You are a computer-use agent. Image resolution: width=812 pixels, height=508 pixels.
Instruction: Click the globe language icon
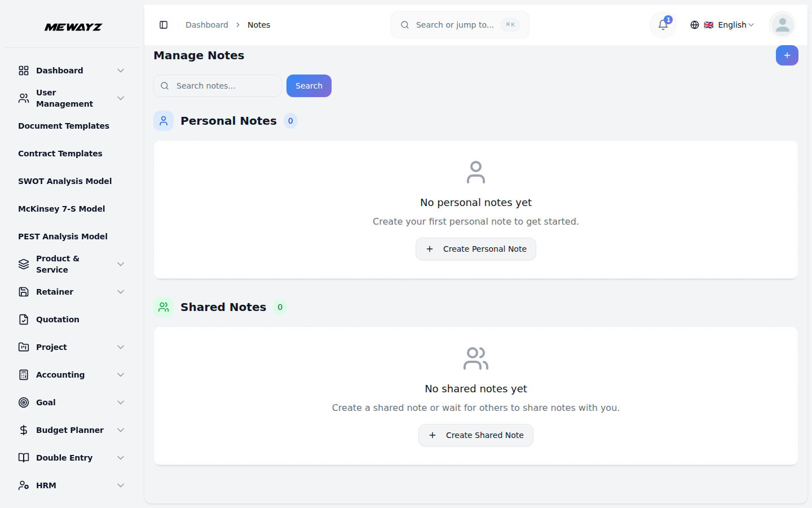tap(694, 25)
